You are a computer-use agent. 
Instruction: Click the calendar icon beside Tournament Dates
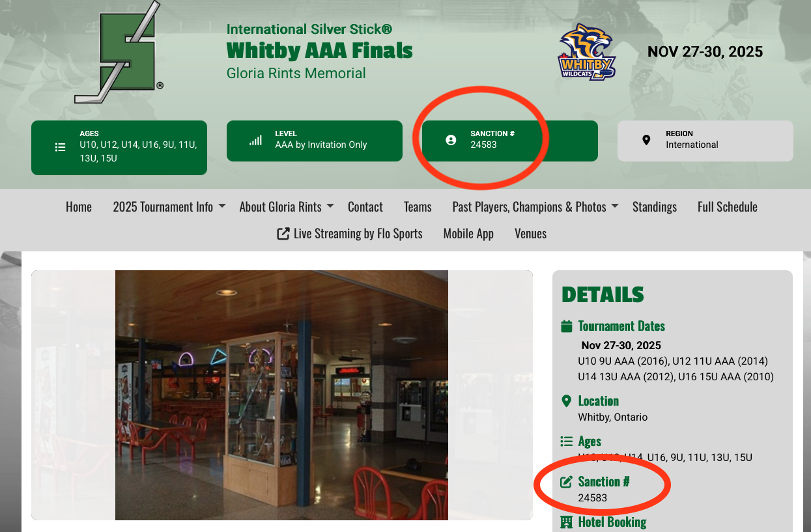(x=567, y=326)
